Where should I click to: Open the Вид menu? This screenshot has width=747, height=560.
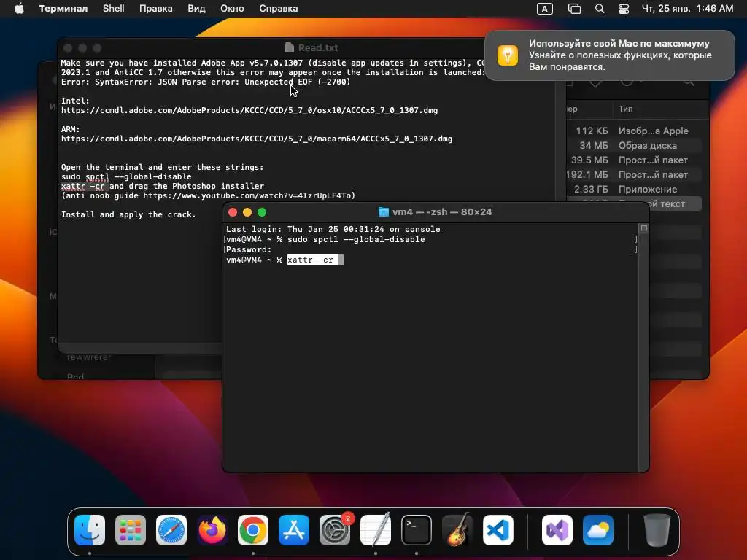196,9
